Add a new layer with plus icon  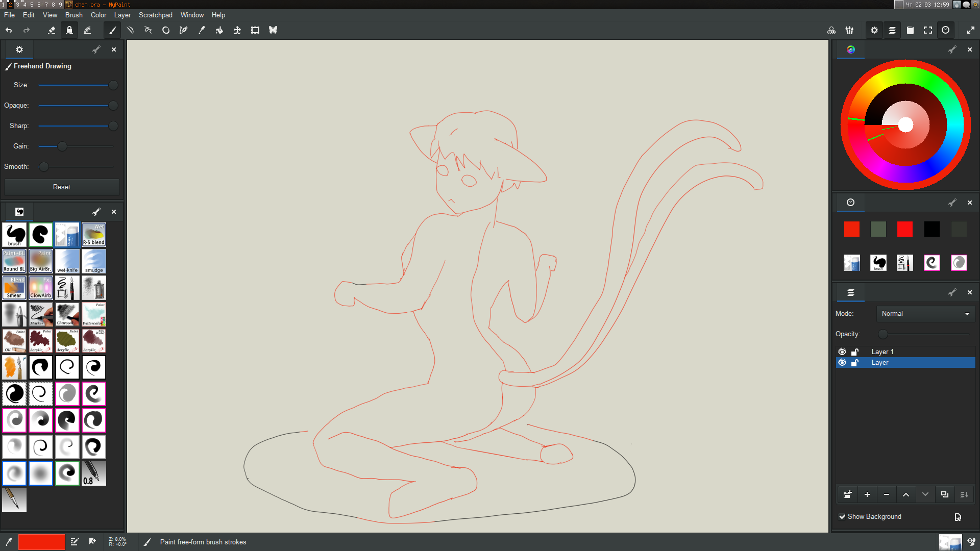(867, 494)
